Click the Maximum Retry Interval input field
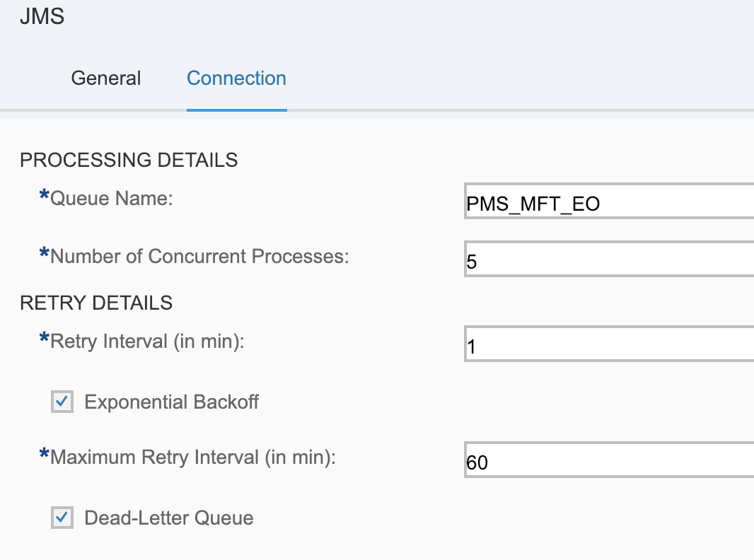 609,460
